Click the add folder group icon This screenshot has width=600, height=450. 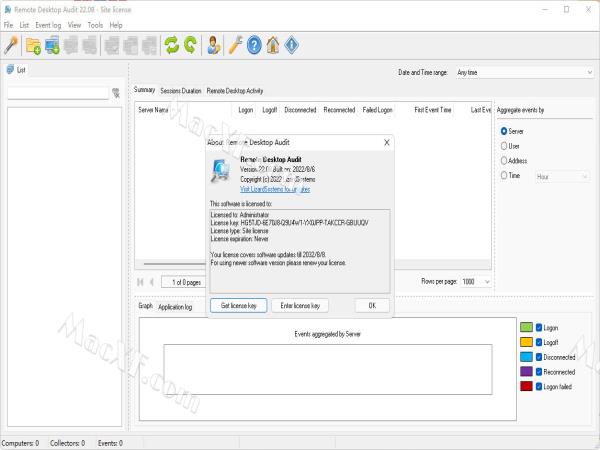[33, 45]
